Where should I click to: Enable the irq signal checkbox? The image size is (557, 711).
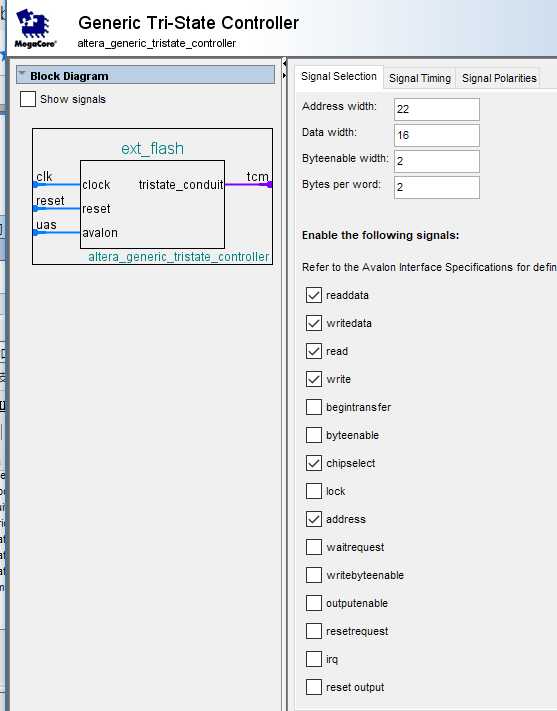click(x=314, y=659)
